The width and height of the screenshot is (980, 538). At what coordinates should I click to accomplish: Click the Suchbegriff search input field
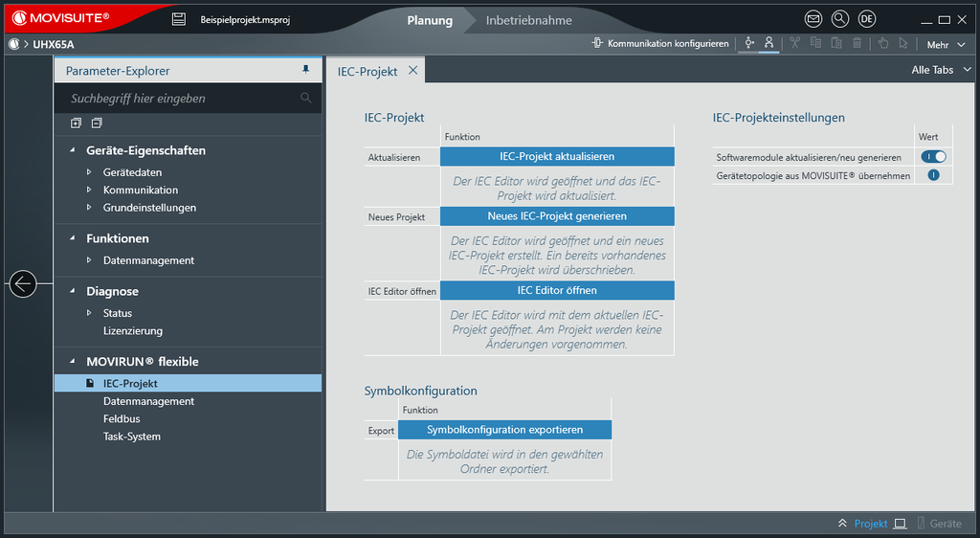(182, 98)
